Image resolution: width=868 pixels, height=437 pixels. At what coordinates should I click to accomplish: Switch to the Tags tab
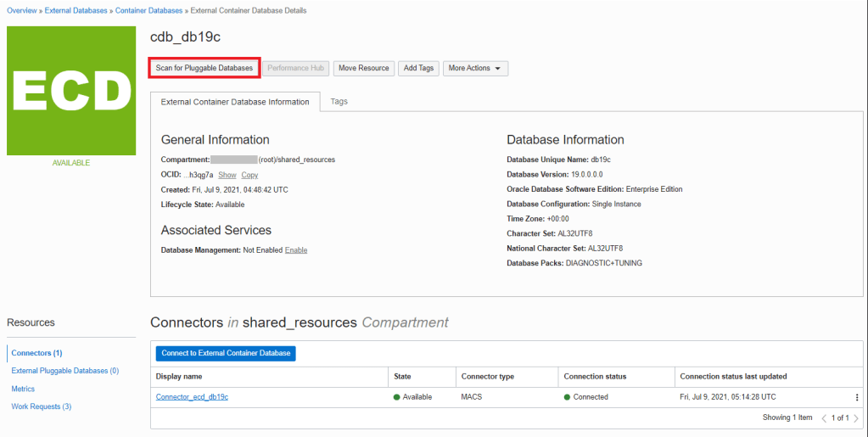coord(339,101)
